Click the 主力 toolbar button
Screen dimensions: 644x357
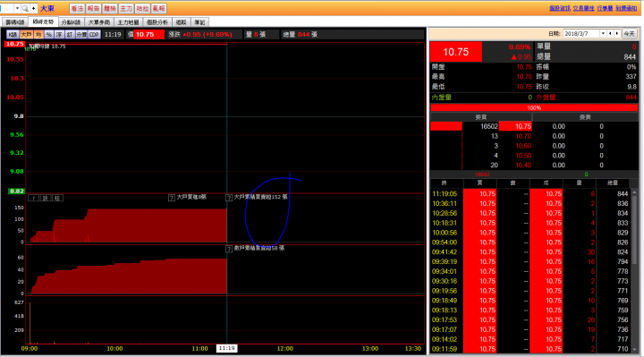click(126, 8)
